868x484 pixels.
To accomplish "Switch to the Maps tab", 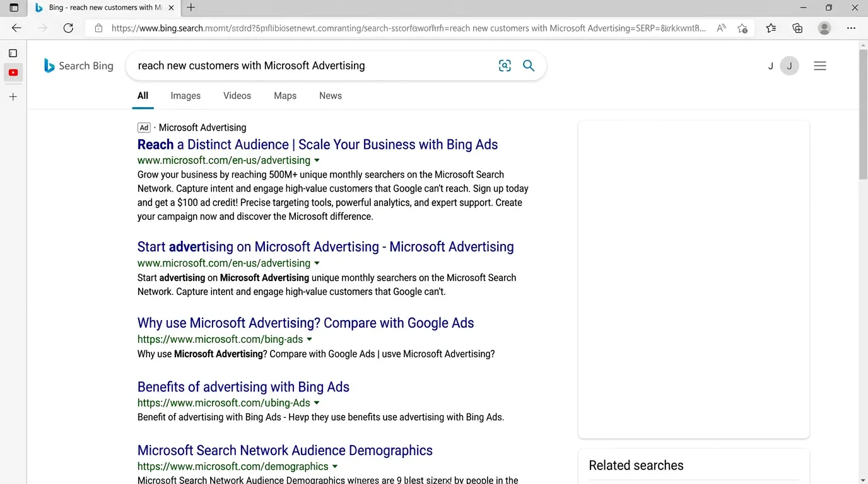I will [285, 96].
